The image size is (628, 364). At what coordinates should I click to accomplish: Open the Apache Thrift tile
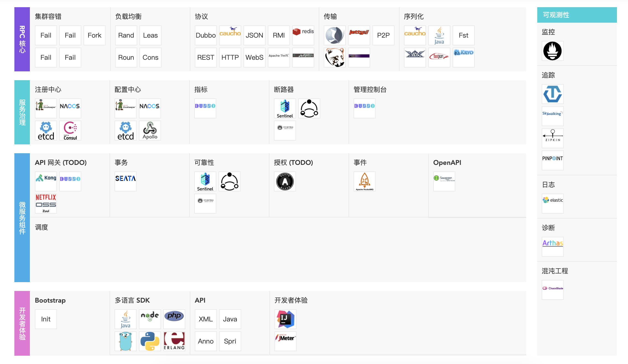click(x=279, y=58)
